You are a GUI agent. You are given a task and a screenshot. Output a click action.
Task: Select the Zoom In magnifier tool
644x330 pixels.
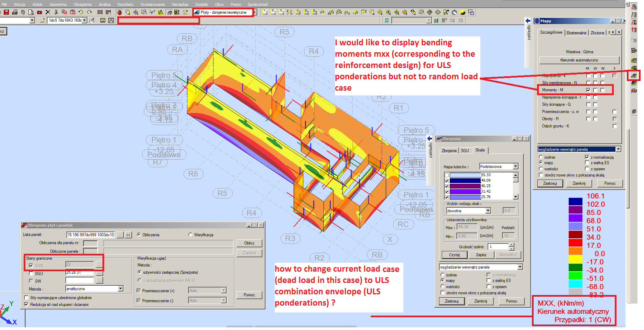tap(388, 12)
